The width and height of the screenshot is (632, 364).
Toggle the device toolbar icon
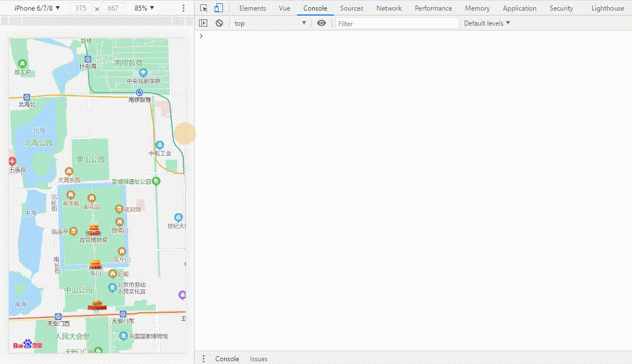[218, 8]
